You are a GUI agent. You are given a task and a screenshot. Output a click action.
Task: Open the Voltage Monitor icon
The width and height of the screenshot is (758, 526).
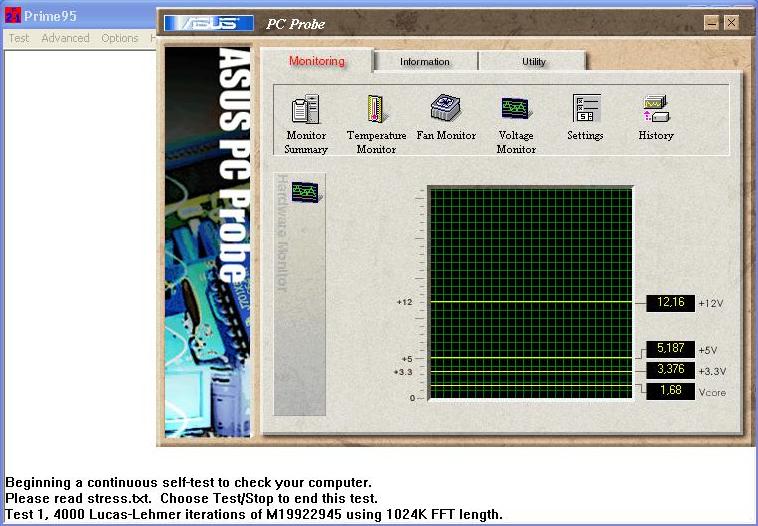[516, 108]
